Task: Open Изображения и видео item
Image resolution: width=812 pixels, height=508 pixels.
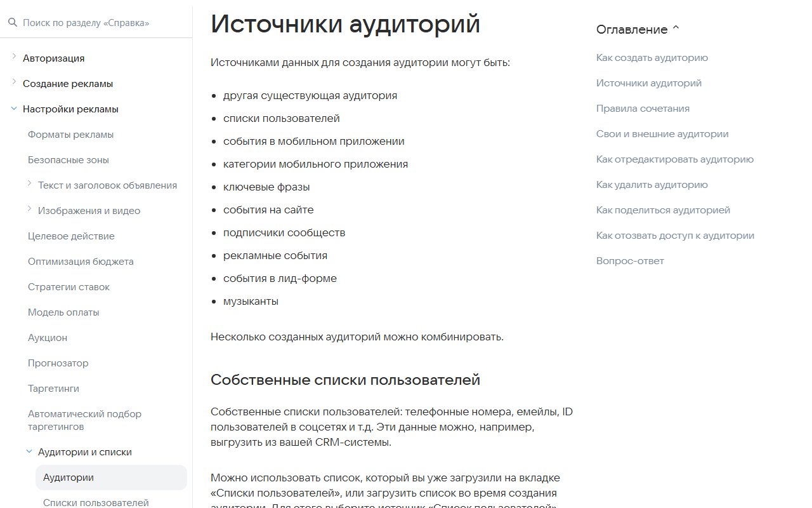Action: [89, 211]
